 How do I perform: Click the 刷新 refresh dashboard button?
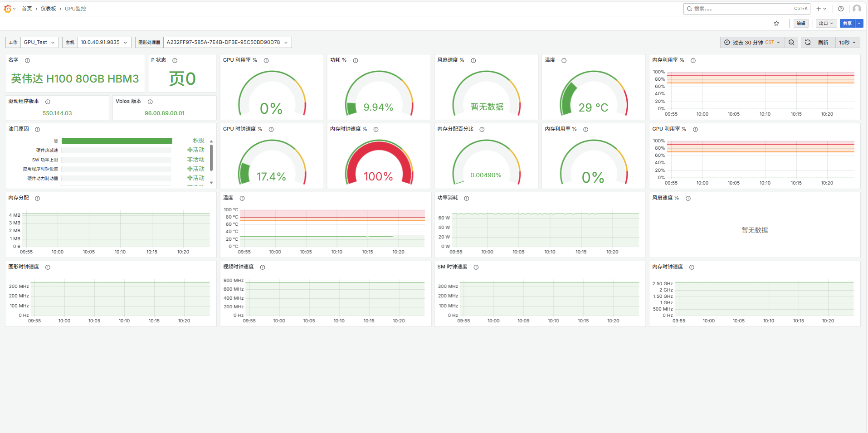click(x=818, y=43)
